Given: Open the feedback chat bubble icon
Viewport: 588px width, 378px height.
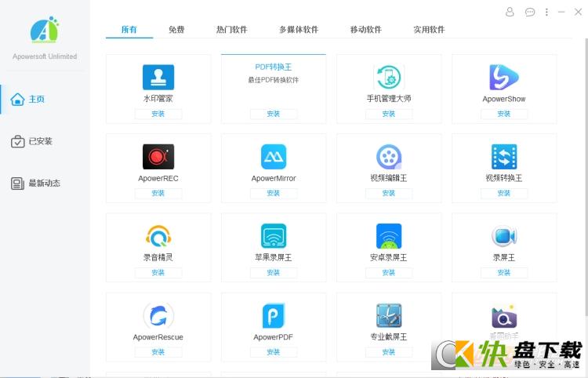Looking at the screenshot, I should point(529,13).
